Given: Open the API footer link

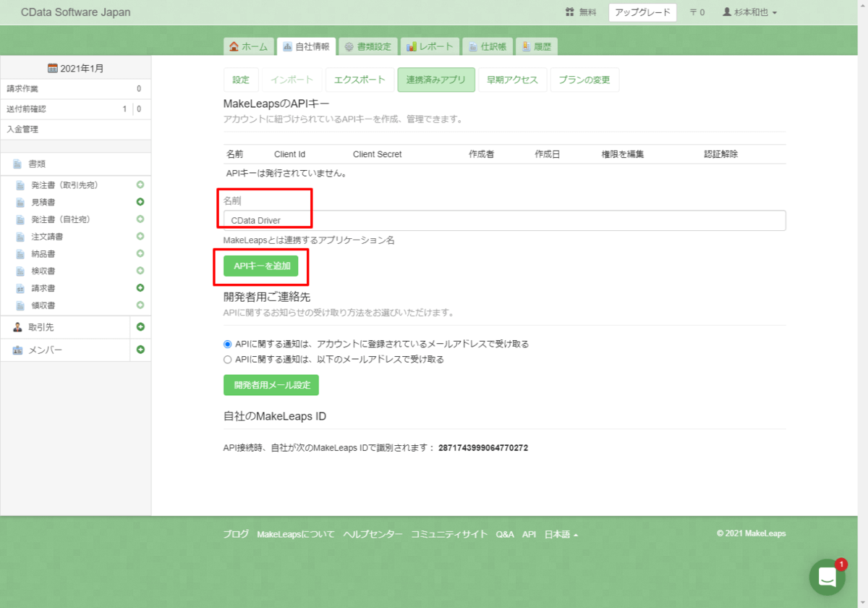Looking at the screenshot, I should 529,534.
